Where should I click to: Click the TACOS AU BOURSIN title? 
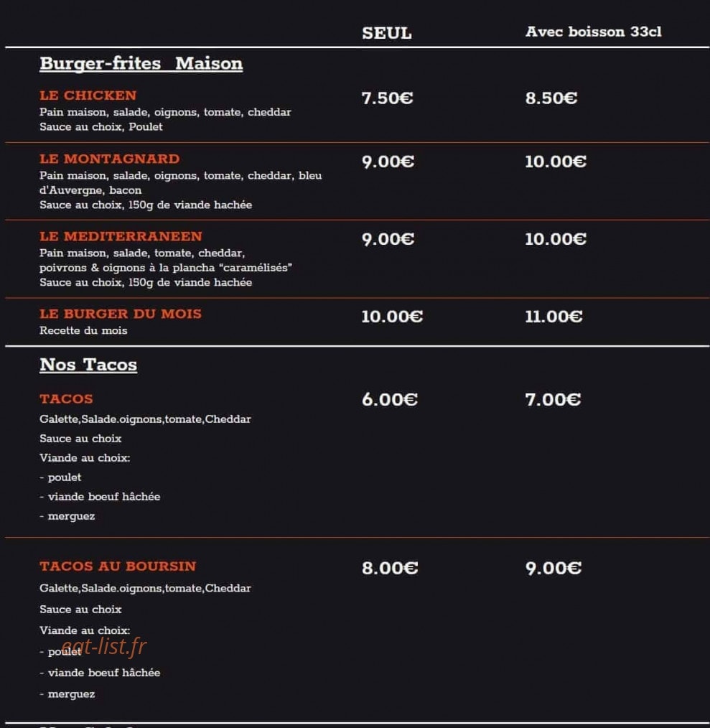point(118,566)
